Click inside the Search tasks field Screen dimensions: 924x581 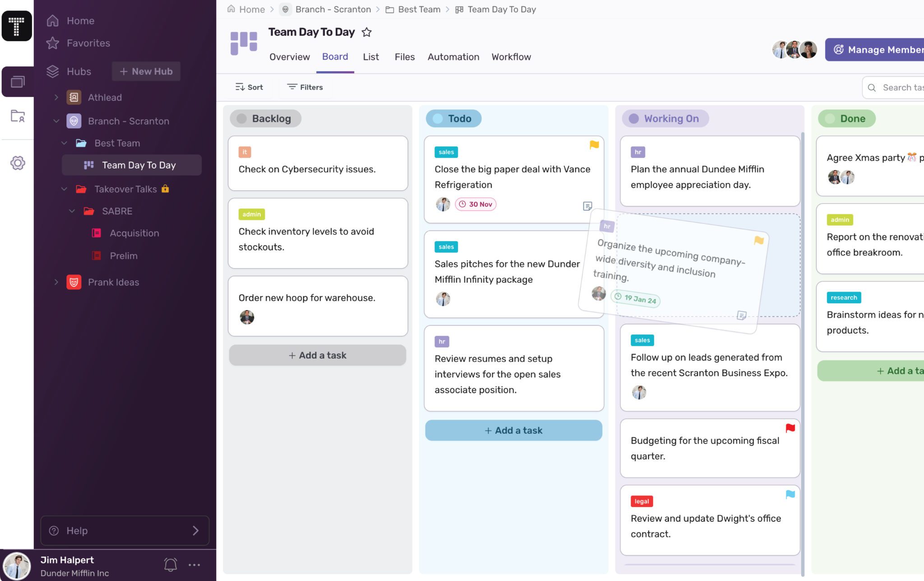click(902, 87)
